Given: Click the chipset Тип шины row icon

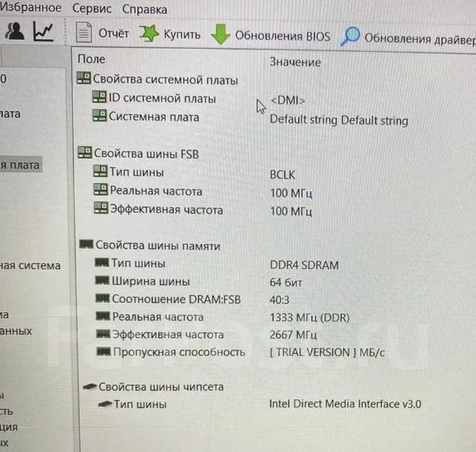Looking at the screenshot, I should coord(105,404).
